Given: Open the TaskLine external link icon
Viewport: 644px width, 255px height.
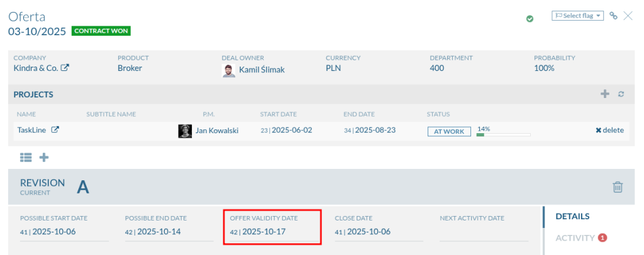Looking at the screenshot, I should (55, 130).
